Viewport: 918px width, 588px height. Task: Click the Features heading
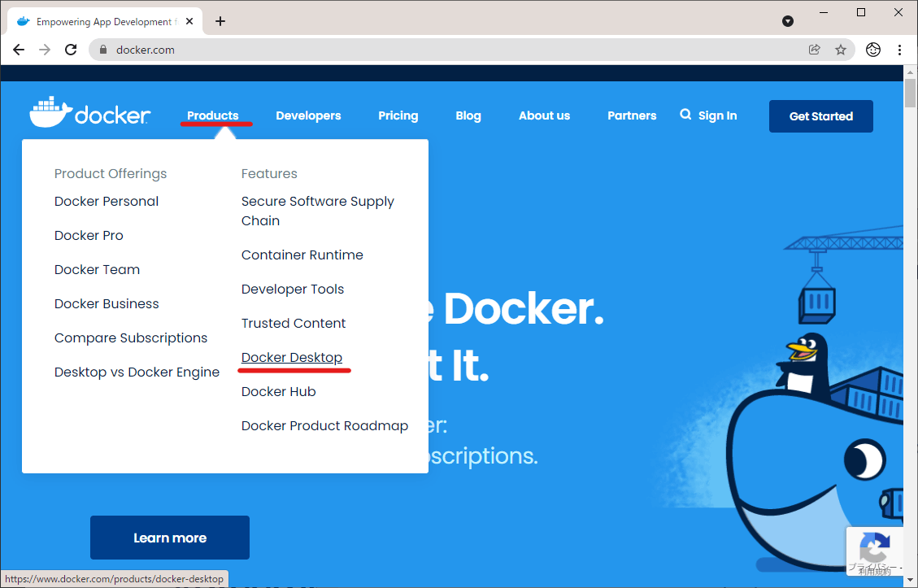pos(269,173)
